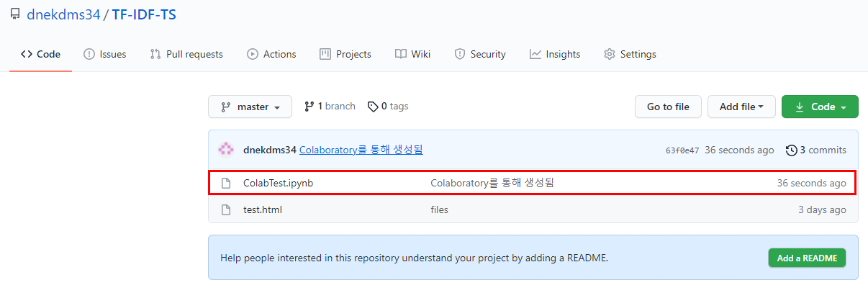Switch to Projects tab
Viewport: 868px width, 298px height.
345,54
